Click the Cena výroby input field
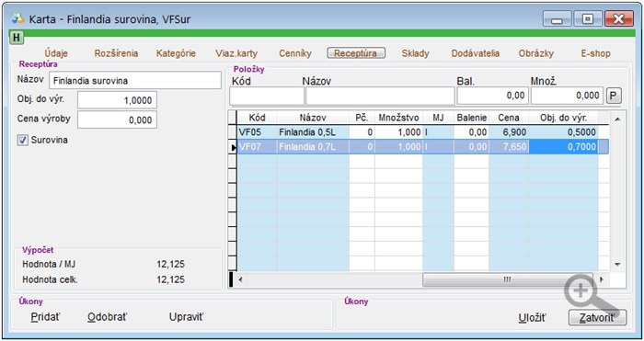 coord(117,119)
